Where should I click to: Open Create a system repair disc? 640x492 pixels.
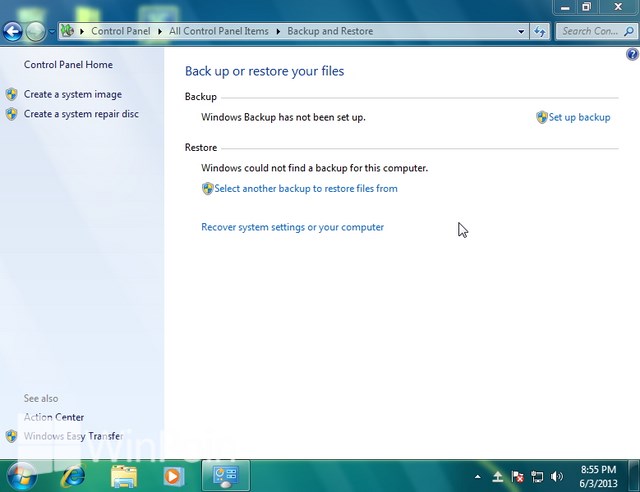point(81,114)
